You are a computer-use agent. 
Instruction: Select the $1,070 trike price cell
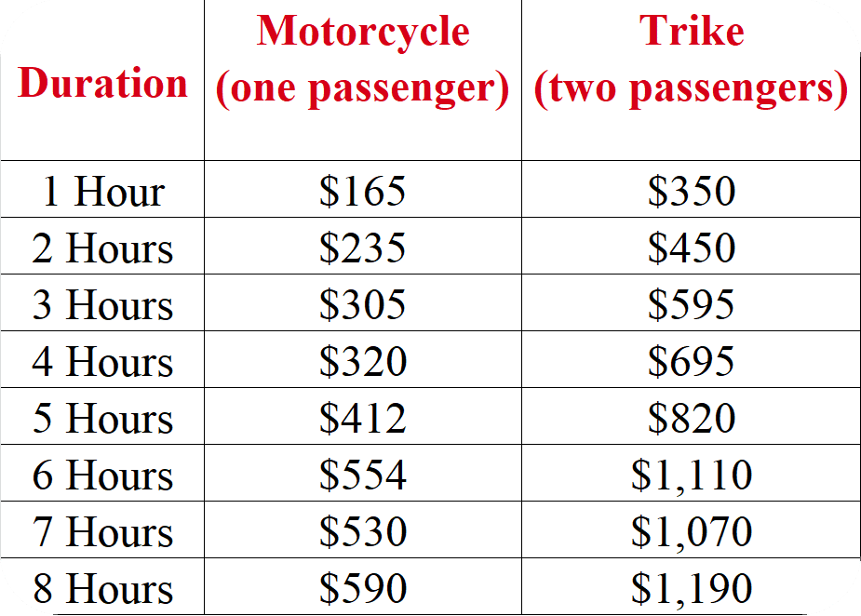pyautogui.click(x=691, y=532)
